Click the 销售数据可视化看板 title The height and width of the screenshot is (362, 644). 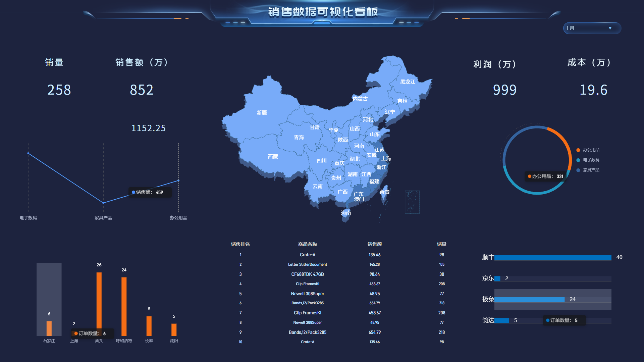click(x=323, y=12)
